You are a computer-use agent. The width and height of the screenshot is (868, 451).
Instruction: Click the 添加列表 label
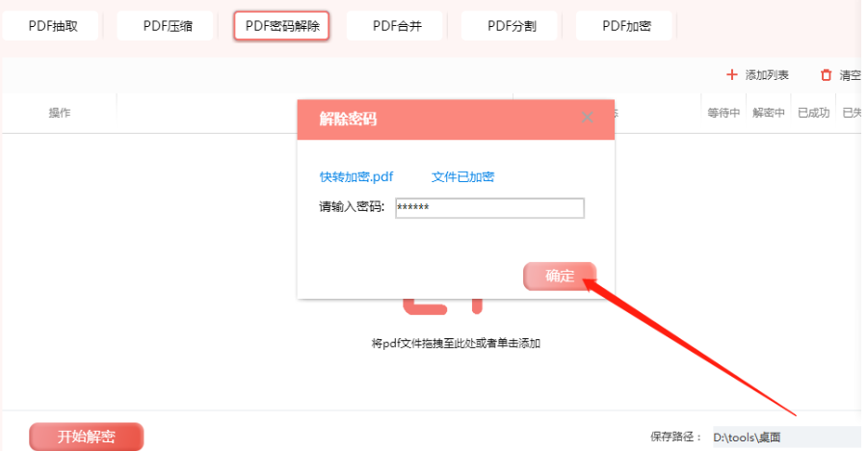pyautogui.click(x=767, y=75)
